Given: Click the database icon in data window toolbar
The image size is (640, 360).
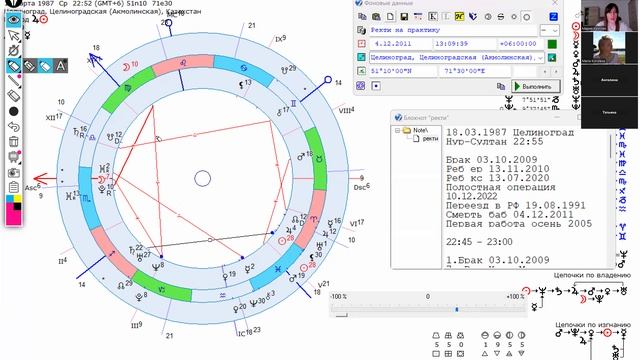Looking at the screenshot, I should (376, 17).
